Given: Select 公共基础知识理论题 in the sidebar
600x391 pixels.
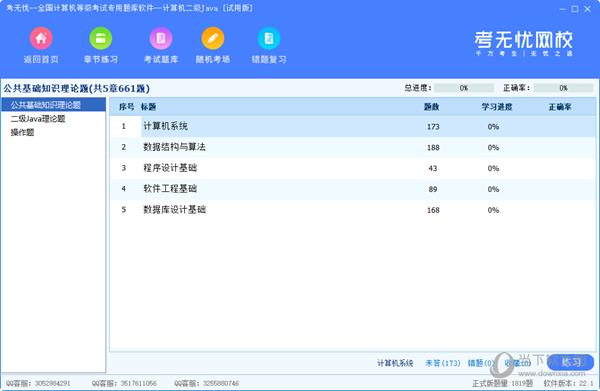Looking at the screenshot, I should [54, 105].
